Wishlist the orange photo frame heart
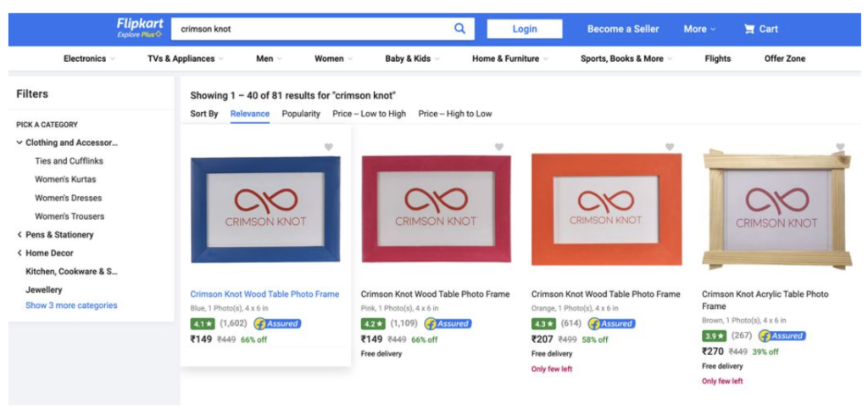The image size is (868, 415). pos(670,148)
